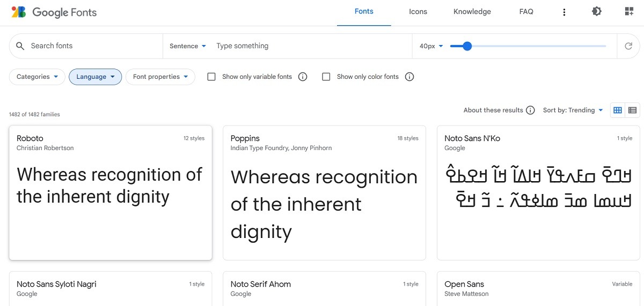Open the Language filter dropdown
Viewport: 644px width, 306px height.
click(x=95, y=77)
